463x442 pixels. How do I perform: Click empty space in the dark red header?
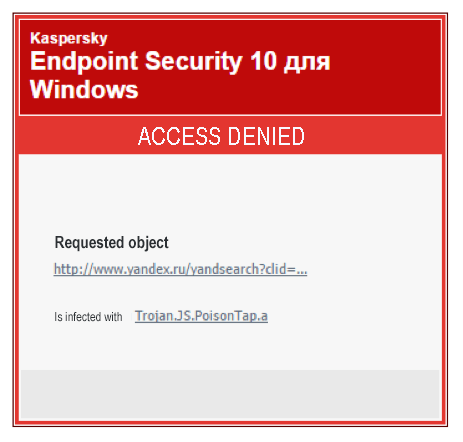point(383,67)
